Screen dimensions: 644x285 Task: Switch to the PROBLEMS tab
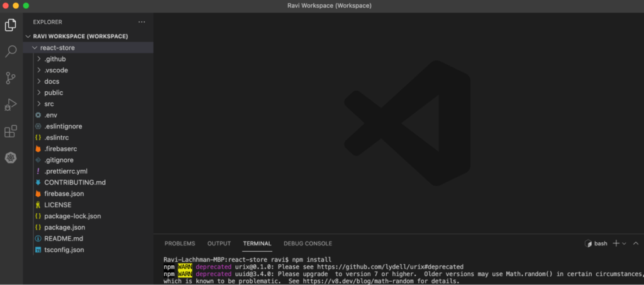click(x=180, y=243)
